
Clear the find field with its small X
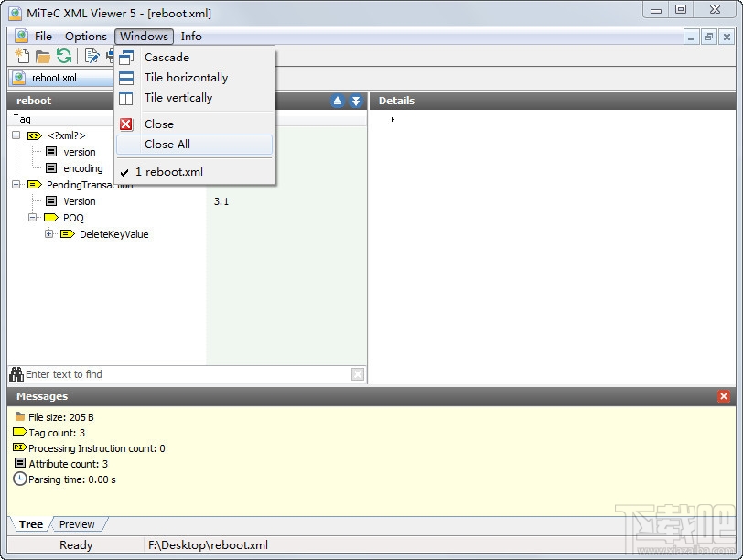[357, 373]
